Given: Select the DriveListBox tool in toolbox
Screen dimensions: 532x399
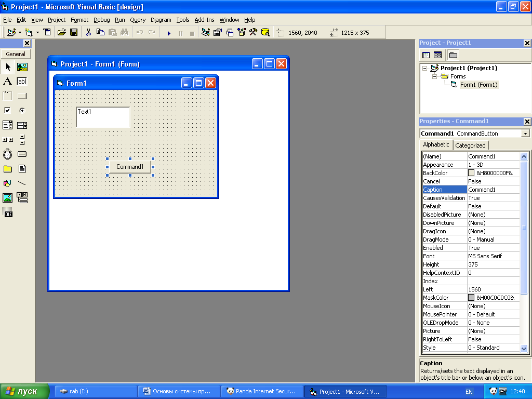Looking at the screenshot, I should (x=22, y=154).
